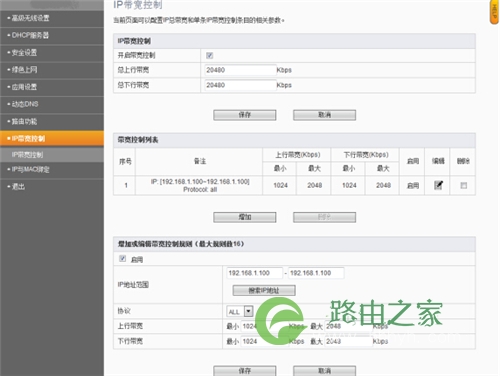Image resolution: width=500 pixels, height=376 pixels.
Task: Select the highlighted IP带宽控制 sidebar item
Action: [x=52, y=139]
